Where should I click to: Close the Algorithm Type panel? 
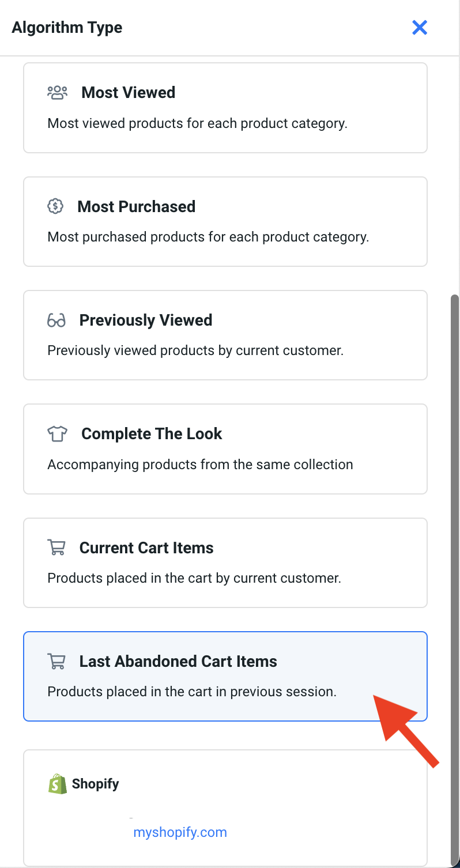[x=419, y=27]
